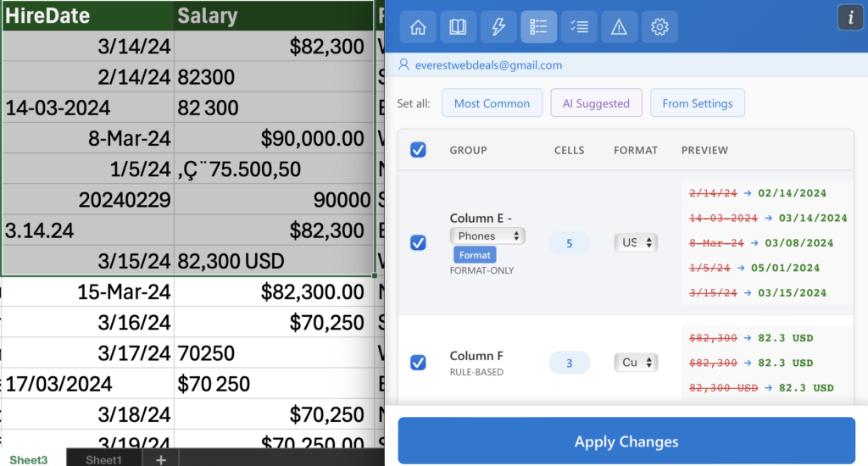Show the warning triangle panel
The width and height of the screenshot is (868, 466).
tap(619, 27)
